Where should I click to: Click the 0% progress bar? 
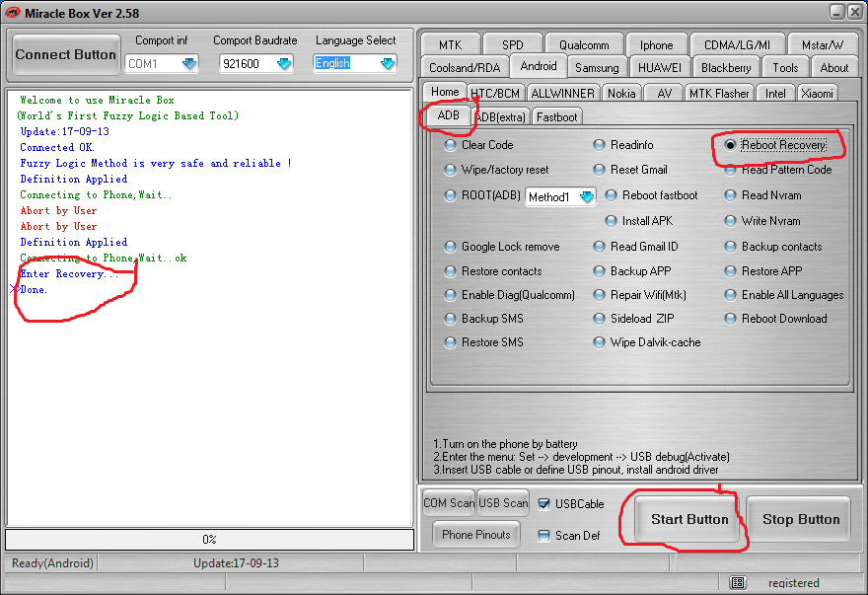[209, 539]
